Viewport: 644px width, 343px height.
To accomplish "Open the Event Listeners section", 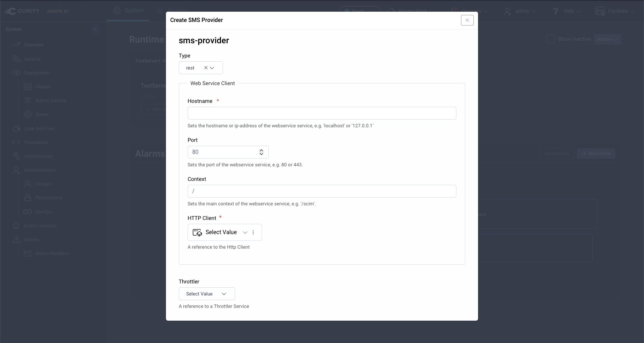I will point(40,226).
